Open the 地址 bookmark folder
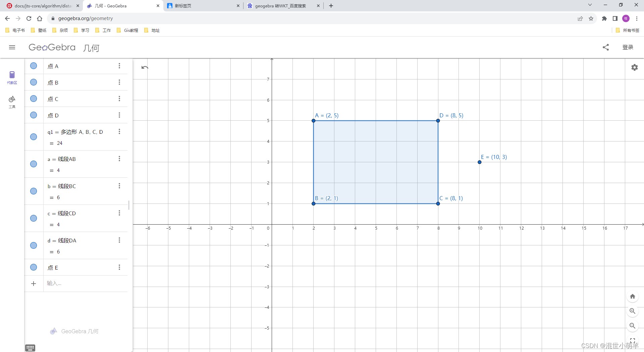 [152, 30]
